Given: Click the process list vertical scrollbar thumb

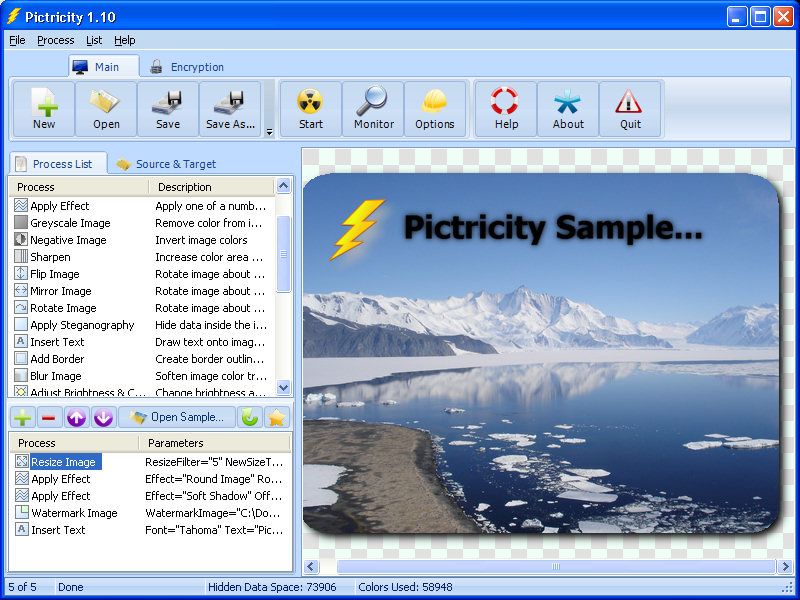Looking at the screenshot, I should coord(283,254).
